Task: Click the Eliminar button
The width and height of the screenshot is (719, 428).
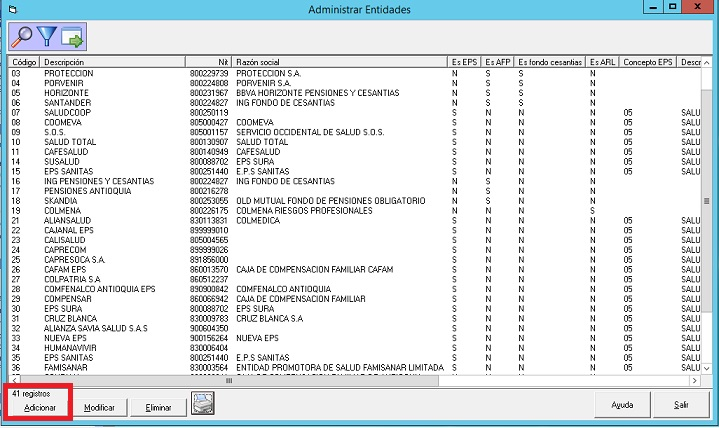Action: (x=158, y=407)
